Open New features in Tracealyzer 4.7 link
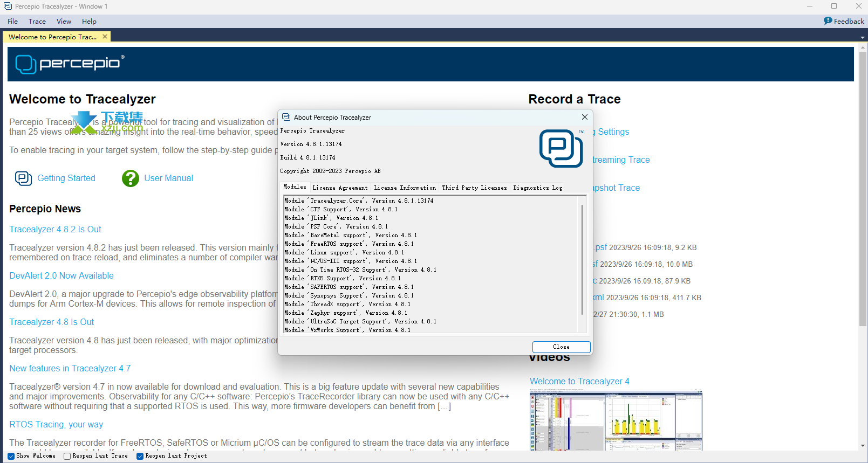 click(70, 369)
